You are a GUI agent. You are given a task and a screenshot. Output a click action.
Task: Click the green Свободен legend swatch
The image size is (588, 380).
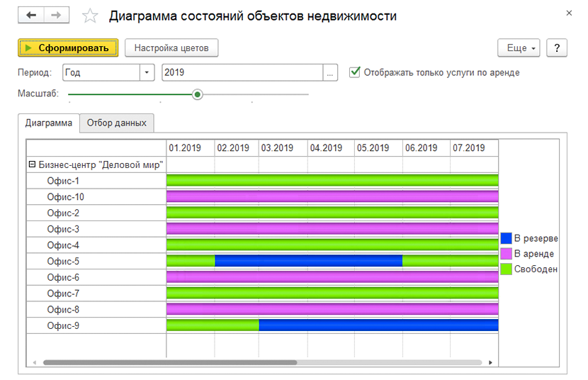pyautogui.click(x=507, y=269)
